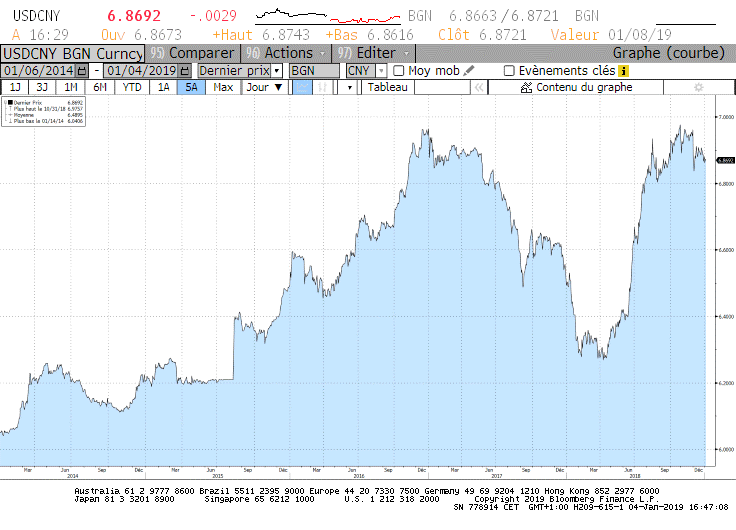Select the 1M time range tab
The image size is (736, 530).
click(71, 87)
